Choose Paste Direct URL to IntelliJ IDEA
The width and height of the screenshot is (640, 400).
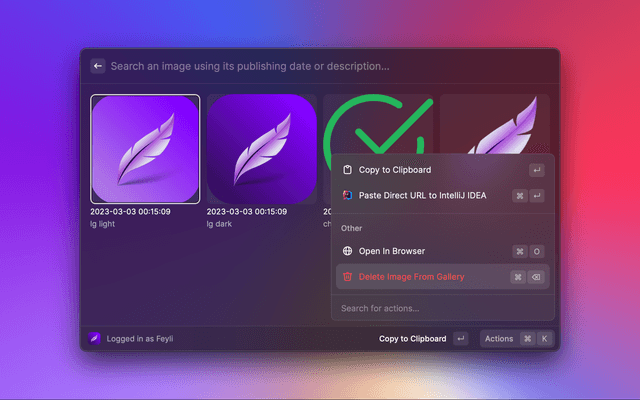coord(443,196)
